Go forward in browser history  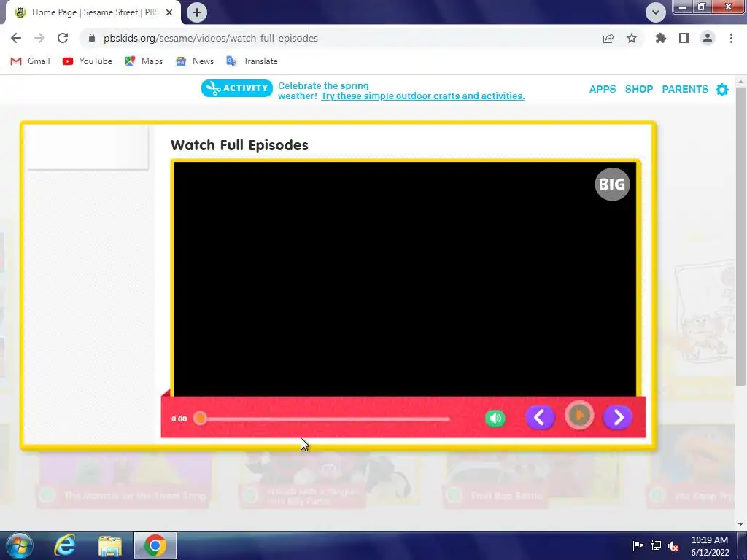point(39,38)
